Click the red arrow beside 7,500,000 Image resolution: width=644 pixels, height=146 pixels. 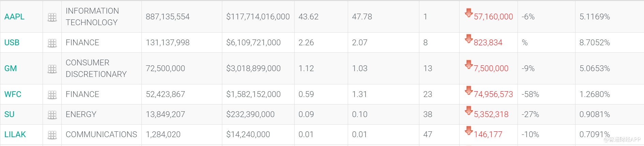tap(469, 65)
